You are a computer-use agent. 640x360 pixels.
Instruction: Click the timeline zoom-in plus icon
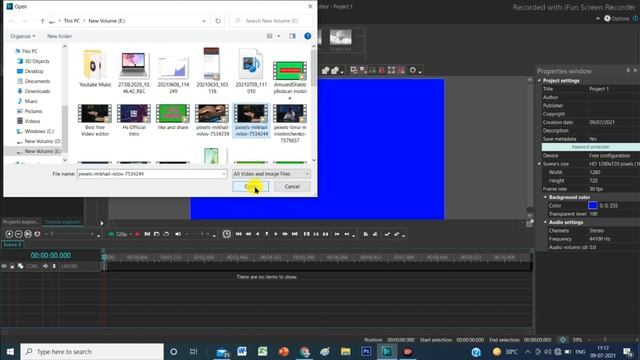[9, 234]
